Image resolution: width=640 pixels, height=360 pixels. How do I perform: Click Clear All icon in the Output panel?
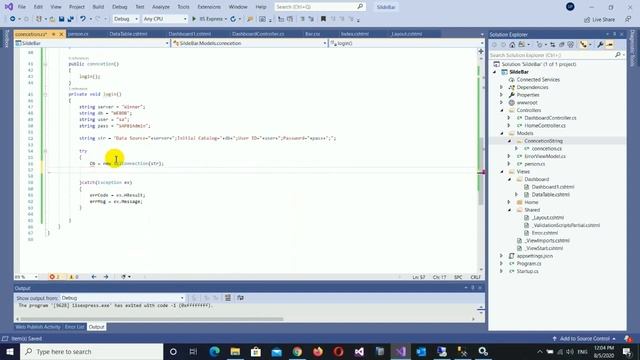(228, 298)
